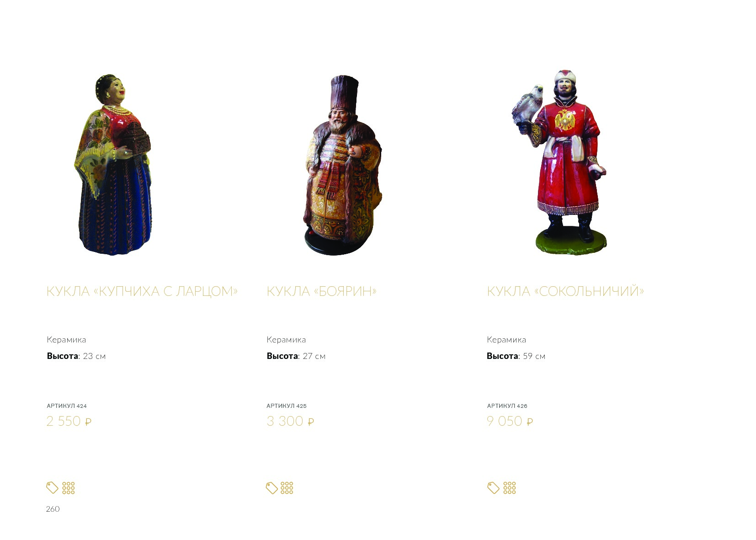This screenshot has width=756, height=540.
Task: Select the title Кукла «Боярин»
Action: coord(321,291)
